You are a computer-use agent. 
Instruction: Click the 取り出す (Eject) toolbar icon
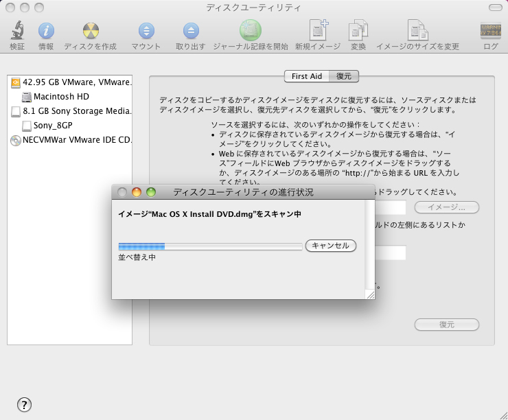tap(191, 31)
